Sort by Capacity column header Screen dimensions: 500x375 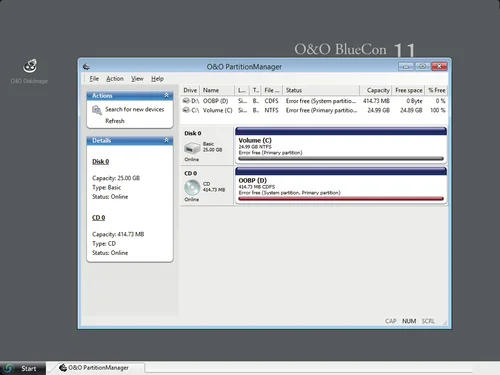(376, 90)
